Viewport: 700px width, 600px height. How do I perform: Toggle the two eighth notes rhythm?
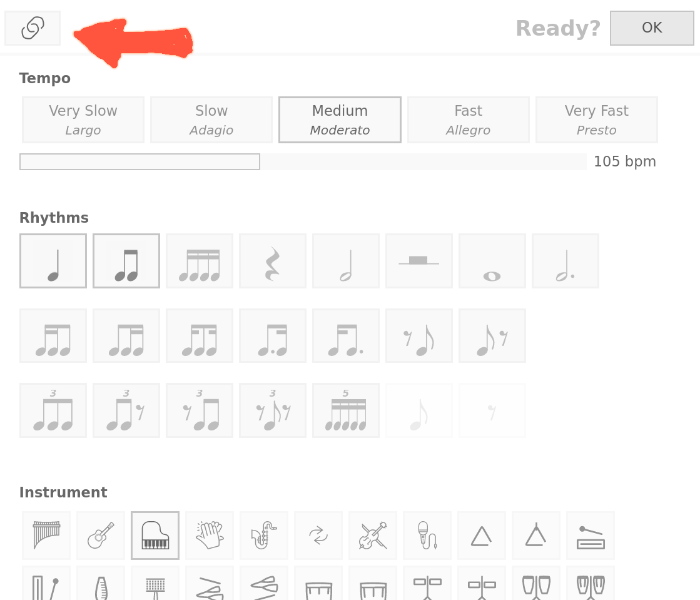point(126,261)
